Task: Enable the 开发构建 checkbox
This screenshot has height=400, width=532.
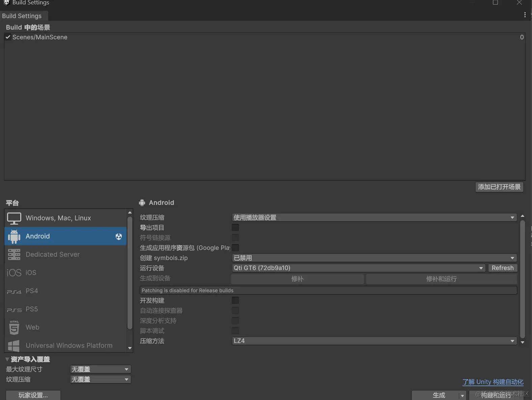Action: tap(235, 301)
